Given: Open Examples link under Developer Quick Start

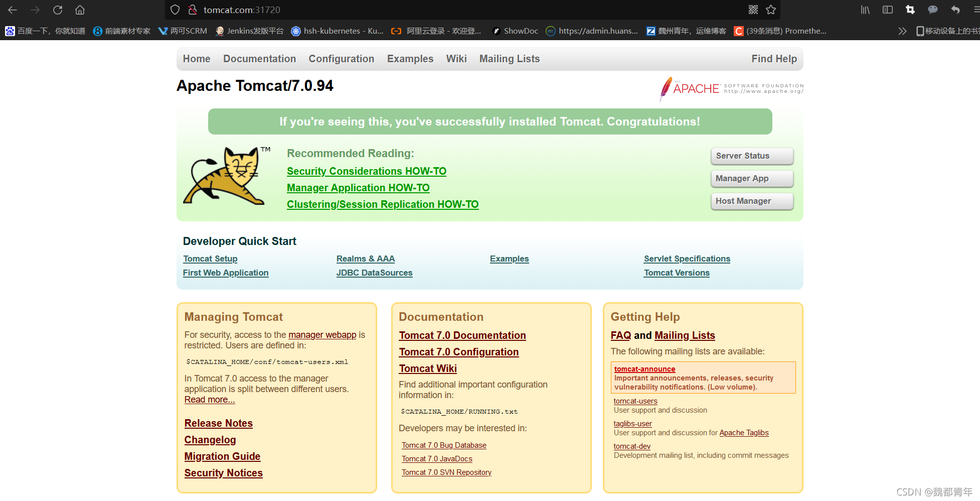Looking at the screenshot, I should [x=510, y=259].
